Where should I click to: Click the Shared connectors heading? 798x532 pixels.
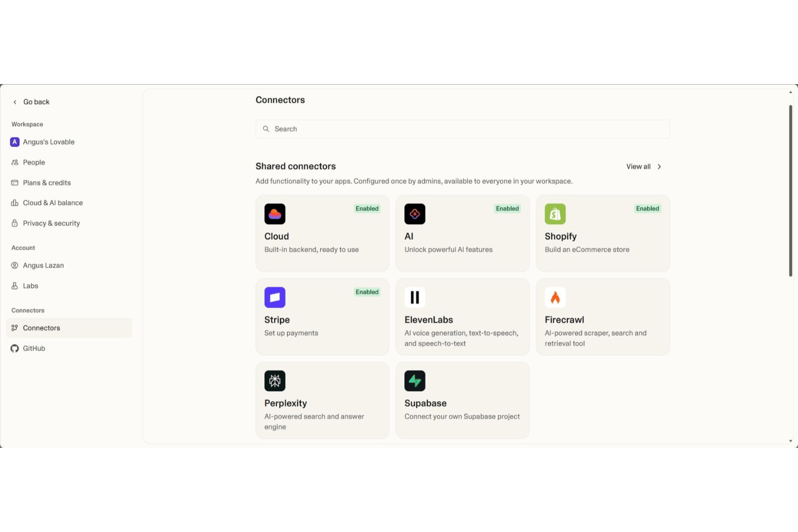[x=295, y=167]
